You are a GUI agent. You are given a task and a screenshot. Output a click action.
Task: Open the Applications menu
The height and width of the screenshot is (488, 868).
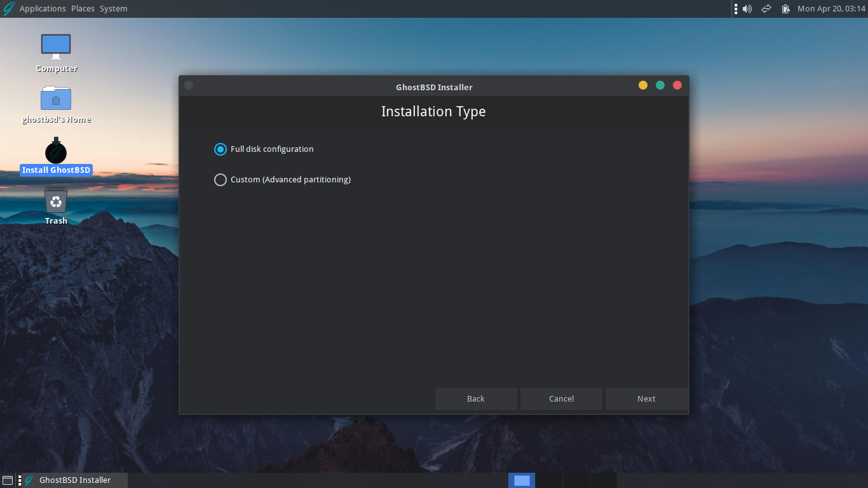pyautogui.click(x=43, y=9)
